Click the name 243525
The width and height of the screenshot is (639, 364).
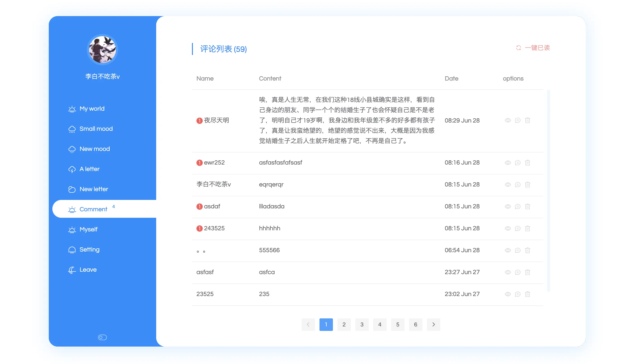(214, 228)
